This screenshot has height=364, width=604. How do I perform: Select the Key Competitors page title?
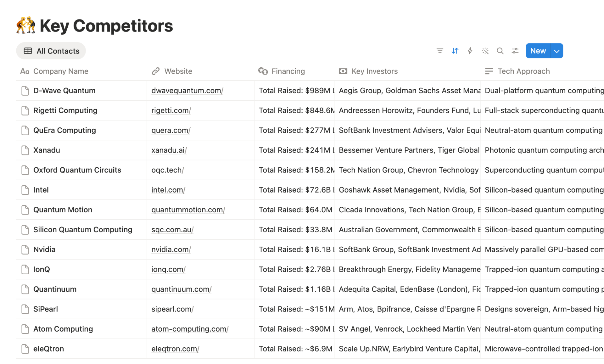click(x=106, y=25)
